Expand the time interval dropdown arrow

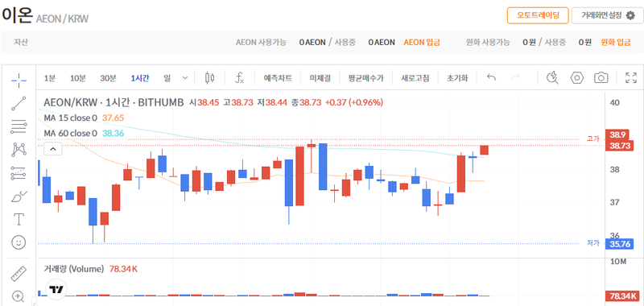click(185, 77)
